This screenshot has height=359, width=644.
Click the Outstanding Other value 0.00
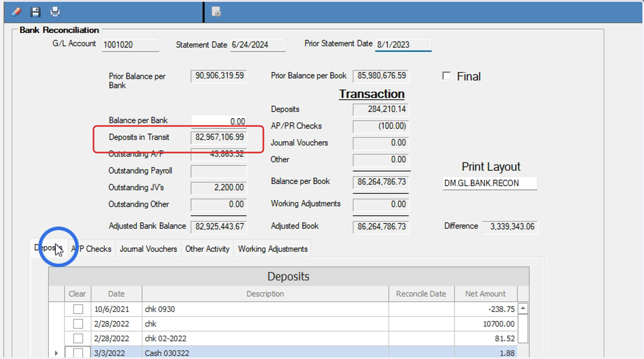tap(219, 204)
